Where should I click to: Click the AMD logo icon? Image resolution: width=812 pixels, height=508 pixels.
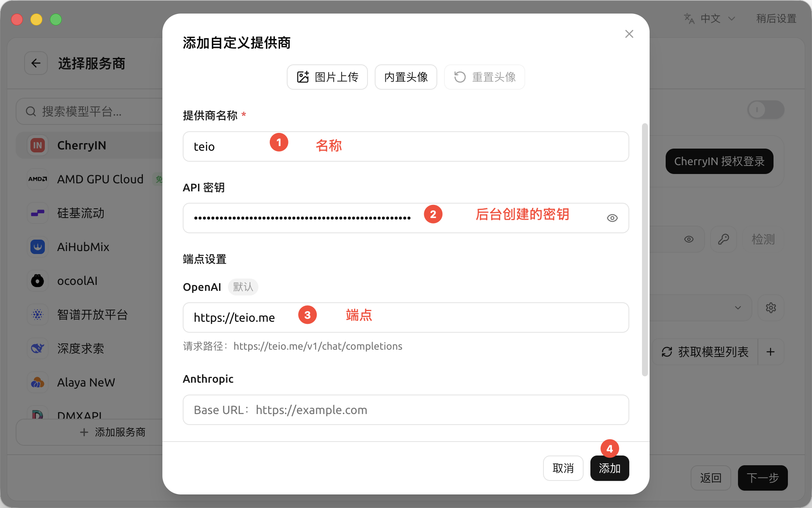(38, 179)
